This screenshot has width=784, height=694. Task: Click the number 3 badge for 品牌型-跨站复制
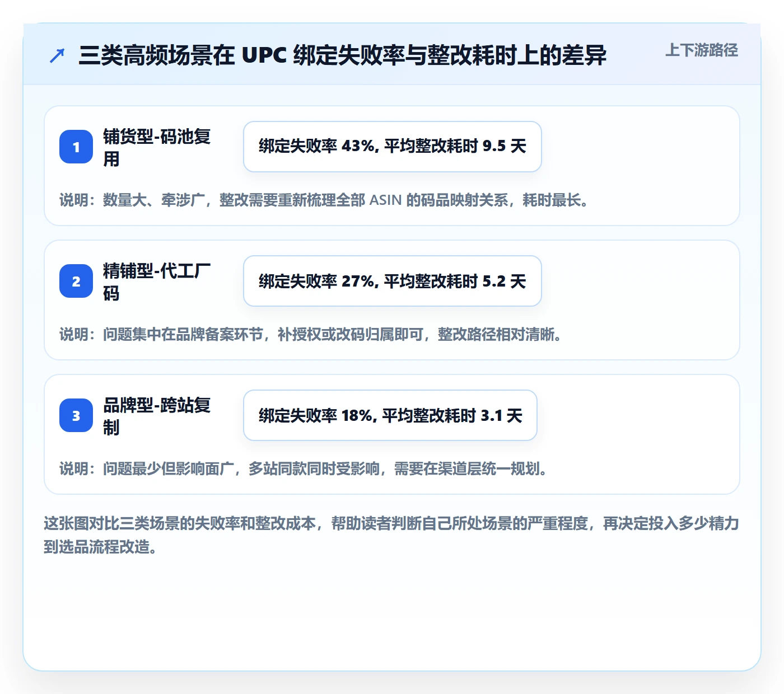[x=76, y=415]
